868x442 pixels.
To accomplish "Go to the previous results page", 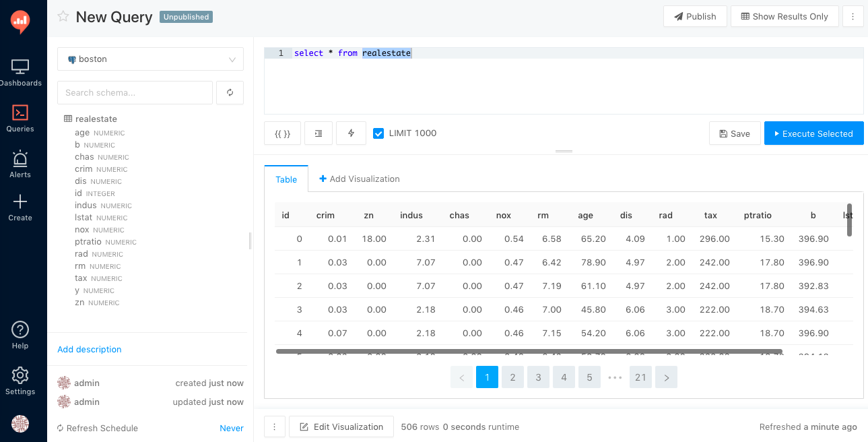I will click(461, 377).
